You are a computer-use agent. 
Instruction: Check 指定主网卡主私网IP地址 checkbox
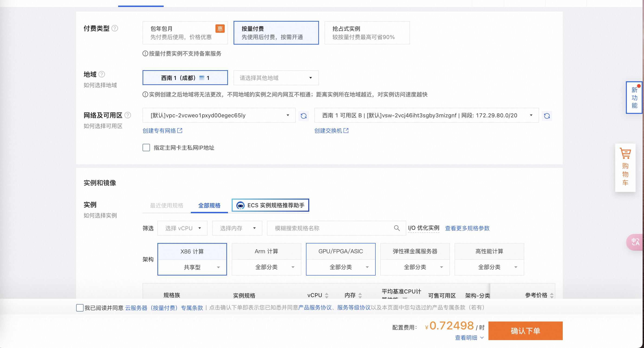click(x=146, y=148)
